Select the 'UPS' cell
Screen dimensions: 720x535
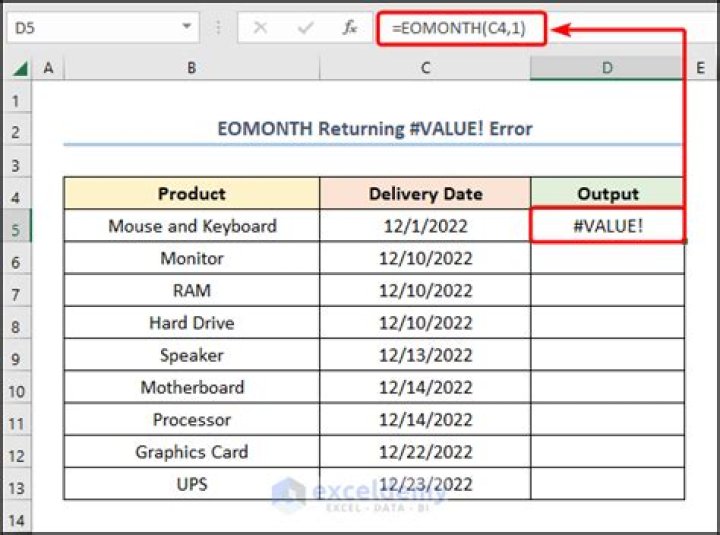[x=192, y=484]
